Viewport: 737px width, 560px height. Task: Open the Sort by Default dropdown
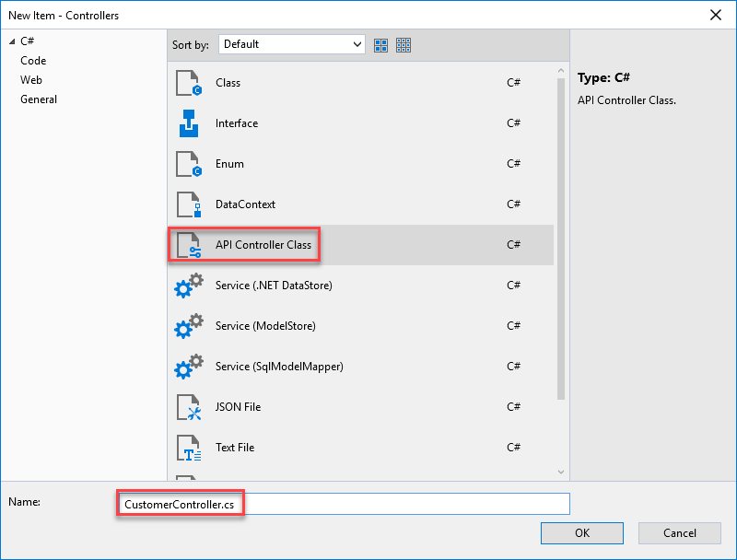tap(292, 44)
